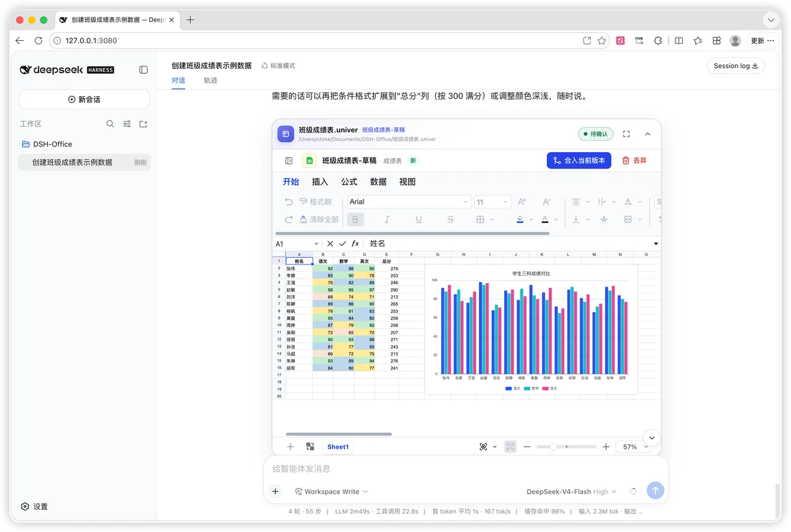791x532 pixels.
Task: Toggle the deepseek sidebar panel icon
Action: coord(143,70)
